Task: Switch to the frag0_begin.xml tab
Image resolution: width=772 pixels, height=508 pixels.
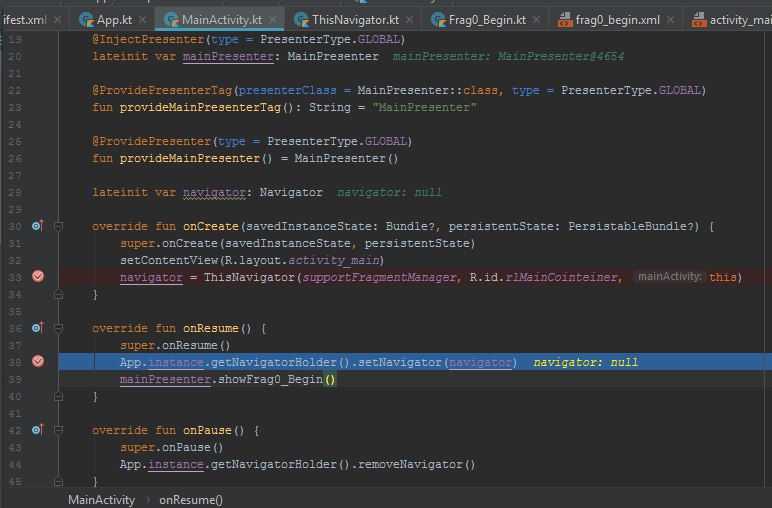Action: coord(617,20)
